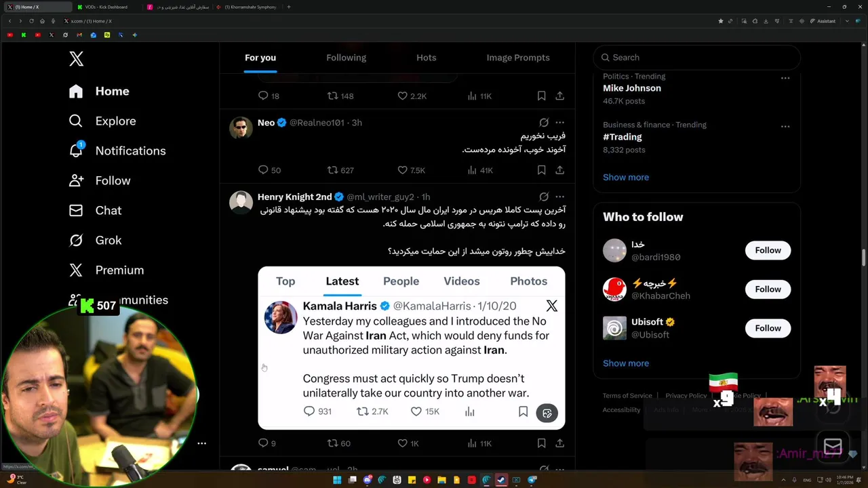Viewport: 868px width, 488px height.
Task: Open more options for Mike Johnson trend
Action: 785,78
